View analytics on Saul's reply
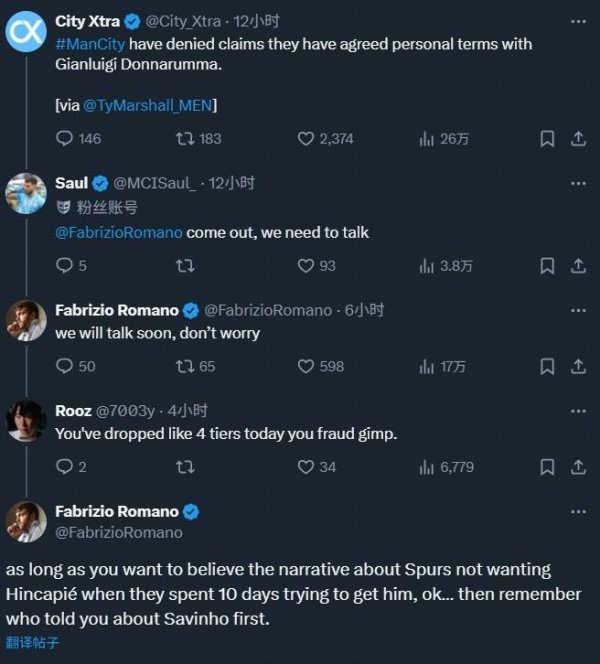 (428, 266)
